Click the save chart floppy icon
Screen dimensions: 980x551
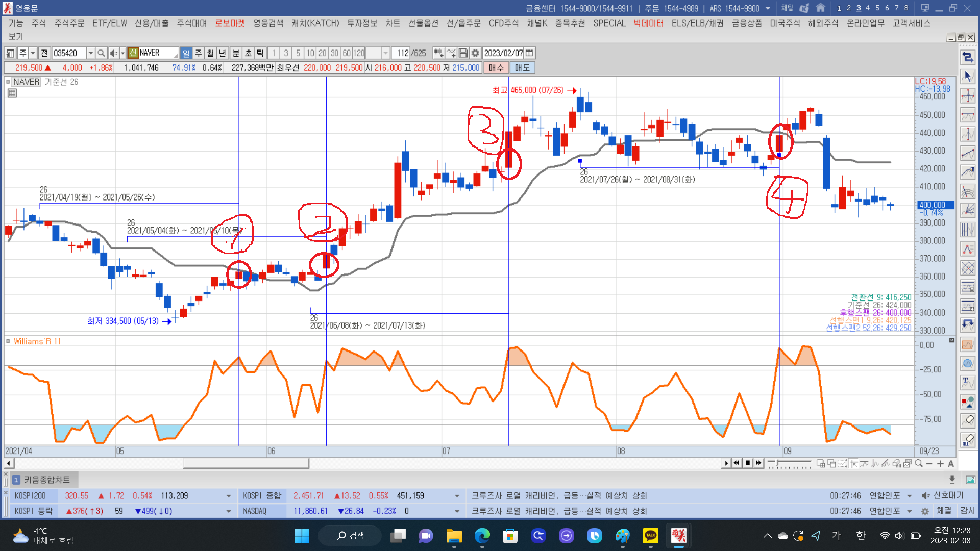463,53
